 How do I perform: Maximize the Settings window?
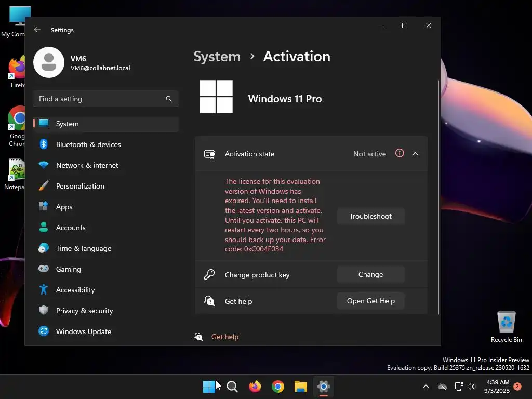point(404,25)
